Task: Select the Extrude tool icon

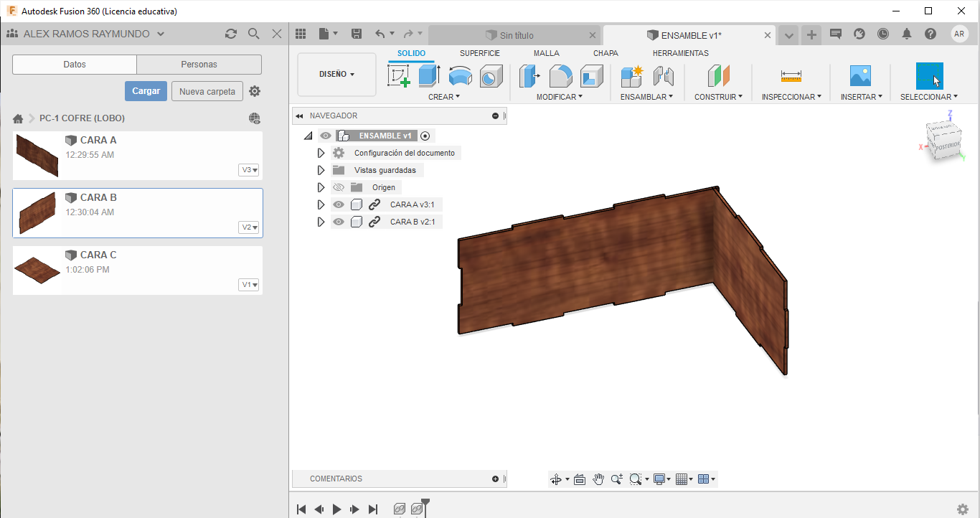Action: (429, 75)
